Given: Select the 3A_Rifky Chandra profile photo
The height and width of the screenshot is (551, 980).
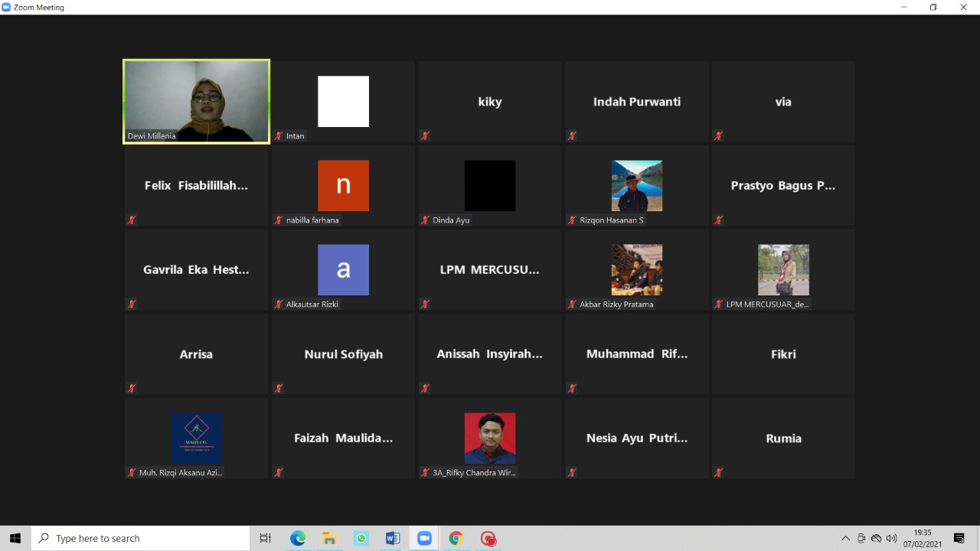Looking at the screenshot, I should pyautogui.click(x=489, y=438).
